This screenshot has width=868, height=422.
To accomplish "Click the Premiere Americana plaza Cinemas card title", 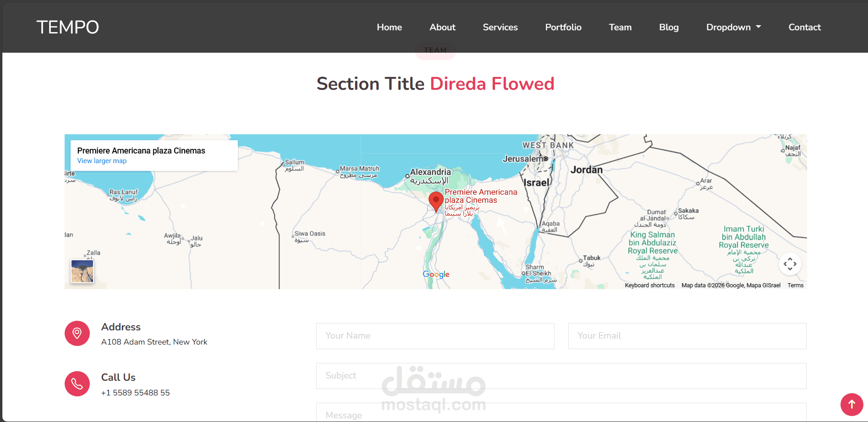I will (141, 151).
